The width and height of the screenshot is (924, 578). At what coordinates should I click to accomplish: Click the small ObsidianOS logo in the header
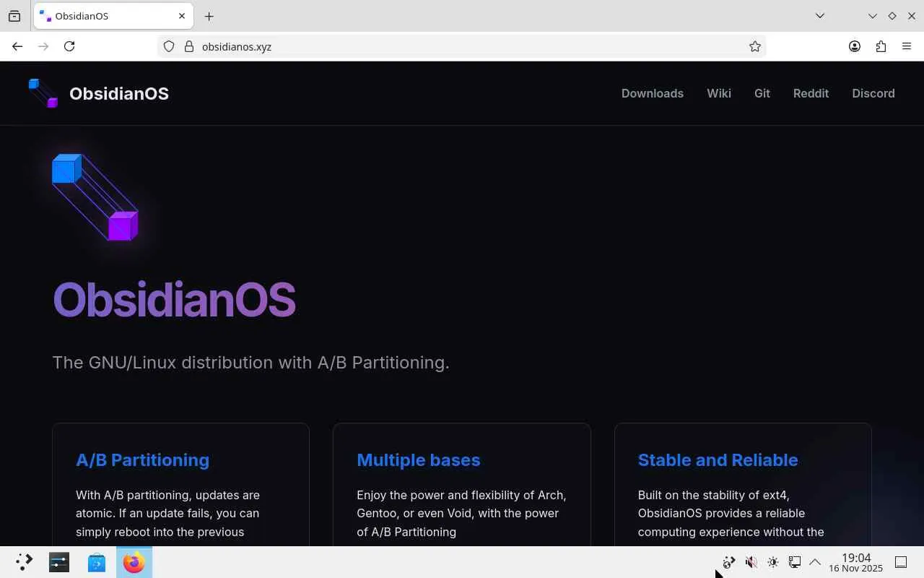click(x=43, y=93)
